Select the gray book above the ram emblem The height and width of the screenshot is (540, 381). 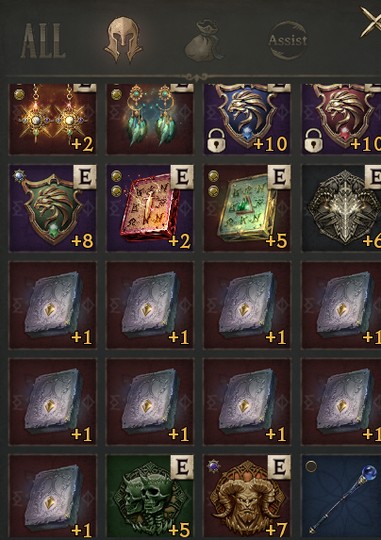pyautogui.click(x=247, y=402)
